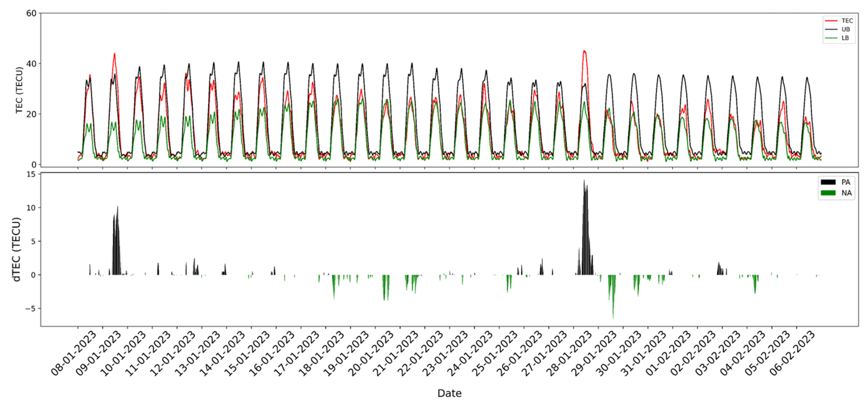Click the black UB legend line
The width and height of the screenshot is (868, 407).
point(831,30)
